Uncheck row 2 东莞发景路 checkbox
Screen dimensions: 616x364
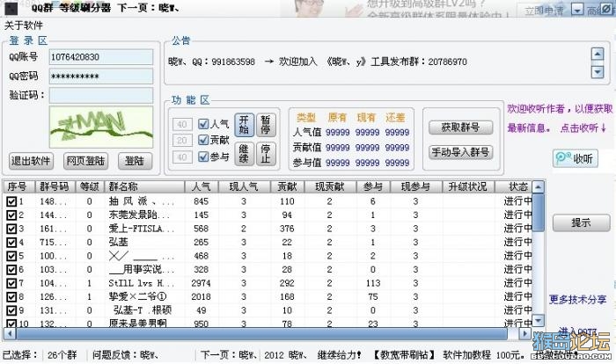11,215
